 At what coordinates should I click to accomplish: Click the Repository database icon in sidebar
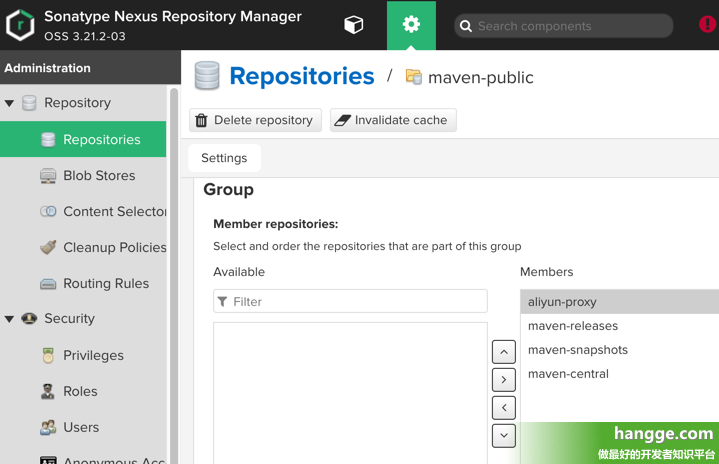coord(29,103)
